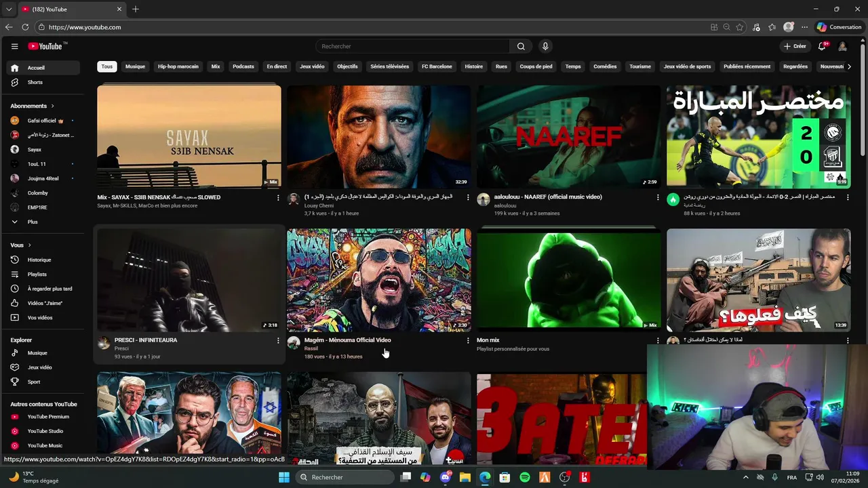868x488 pixels.
Task: Select the Coups de pied chip
Action: pyautogui.click(x=536, y=66)
